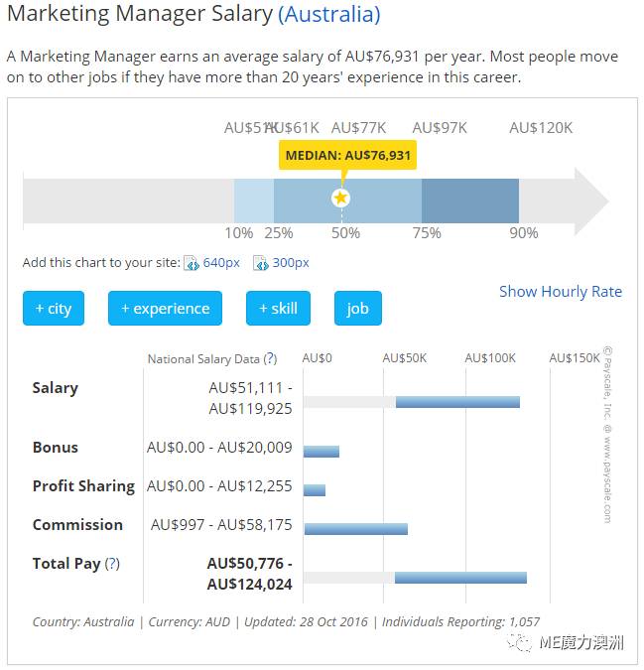This screenshot has height=670, width=644.
Task: Expand the + skill filter
Action: click(x=278, y=308)
